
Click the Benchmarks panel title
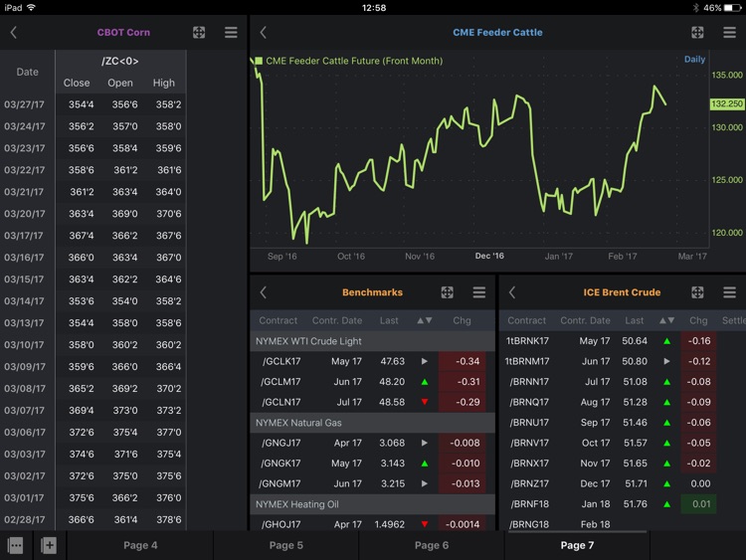pyautogui.click(x=373, y=292)
